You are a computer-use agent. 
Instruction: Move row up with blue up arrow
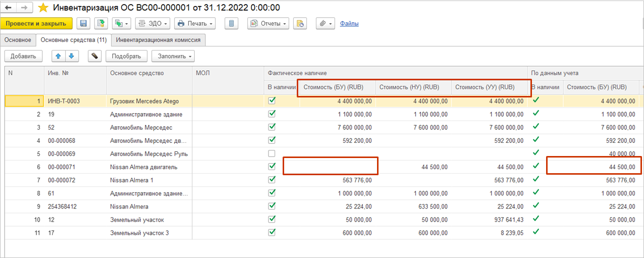[59, 56]
